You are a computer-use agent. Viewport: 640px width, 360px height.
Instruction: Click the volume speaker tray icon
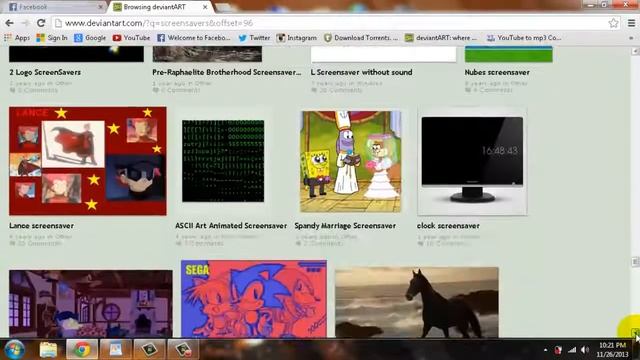[585, 350]
